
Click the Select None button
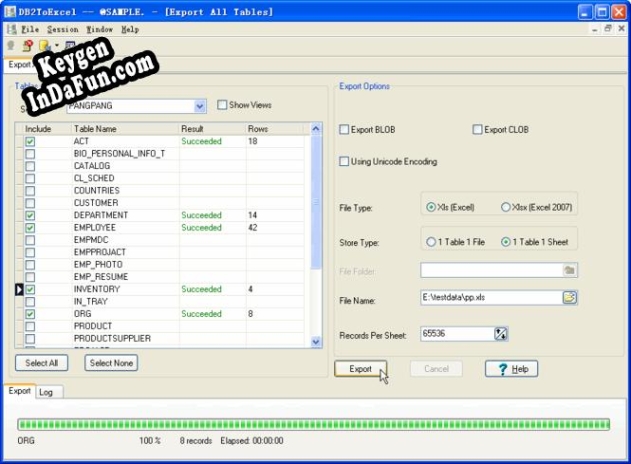111,363
